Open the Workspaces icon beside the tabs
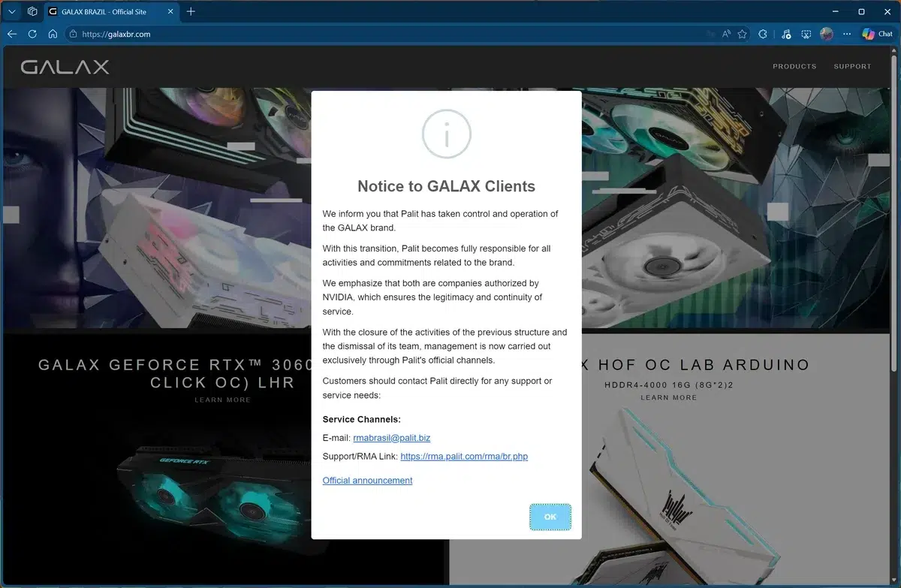 coord(32,12)
